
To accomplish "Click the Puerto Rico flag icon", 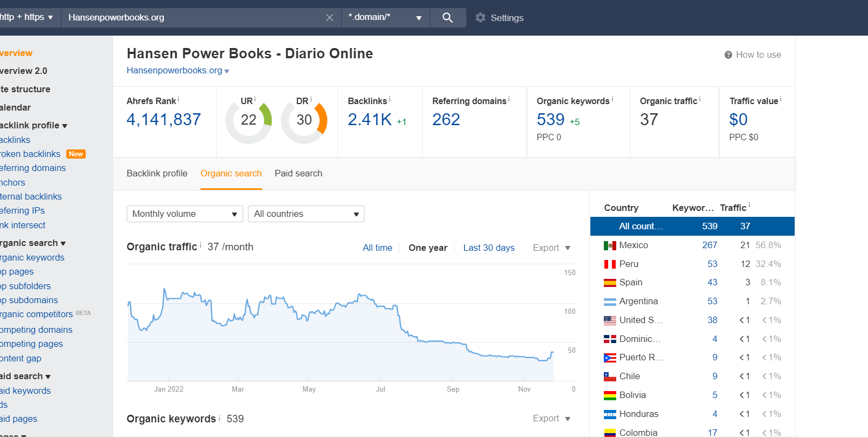I will [x=610, y=358].
